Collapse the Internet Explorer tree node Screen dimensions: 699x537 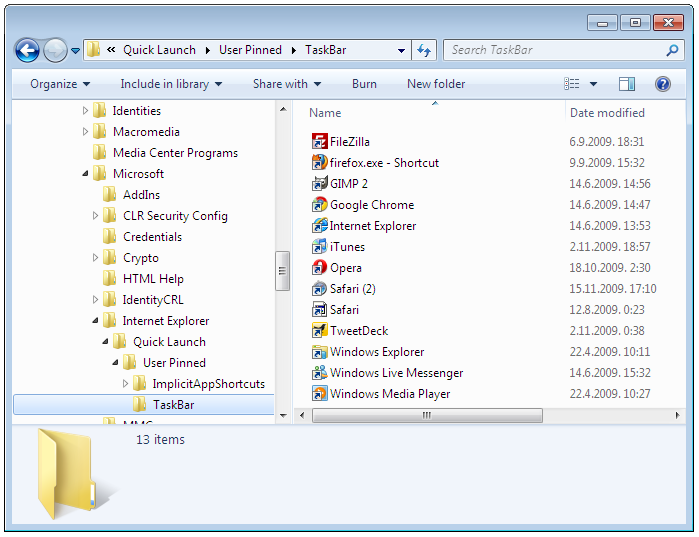coord(95,321)
